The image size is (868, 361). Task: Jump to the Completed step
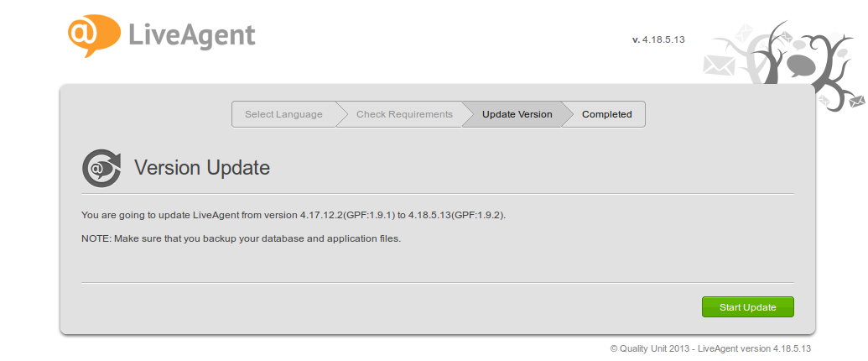tap(606, 114)
